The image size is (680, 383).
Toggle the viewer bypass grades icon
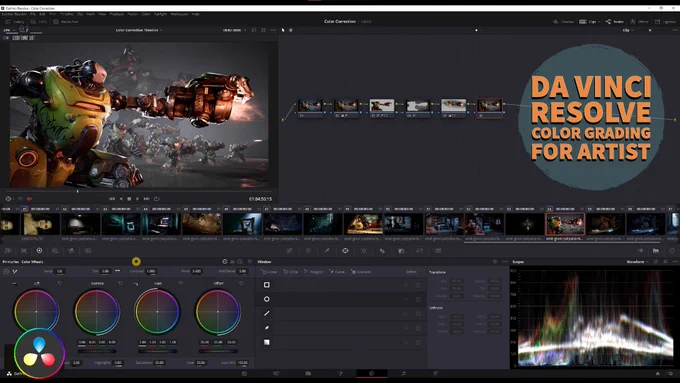(x=254, y=30)
